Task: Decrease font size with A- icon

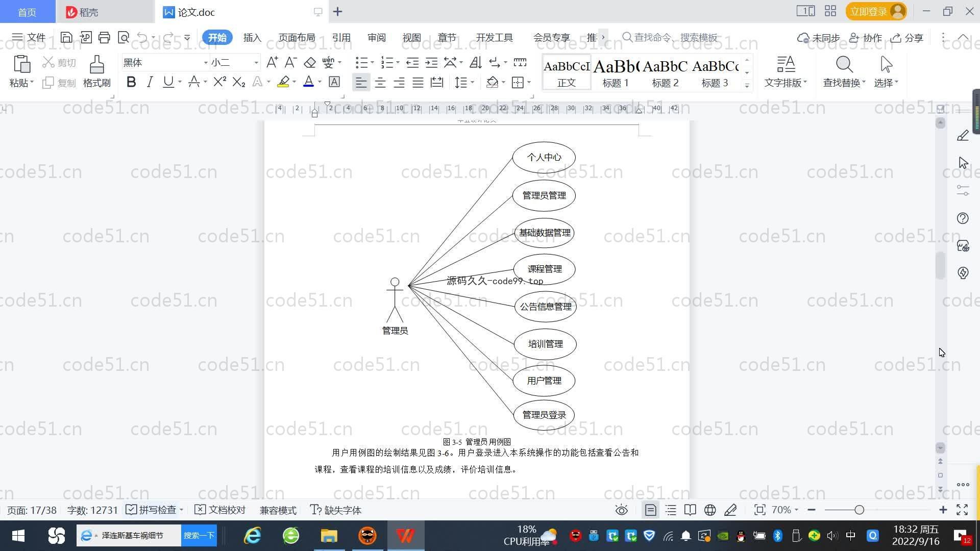Action: [x=290, y=62]
